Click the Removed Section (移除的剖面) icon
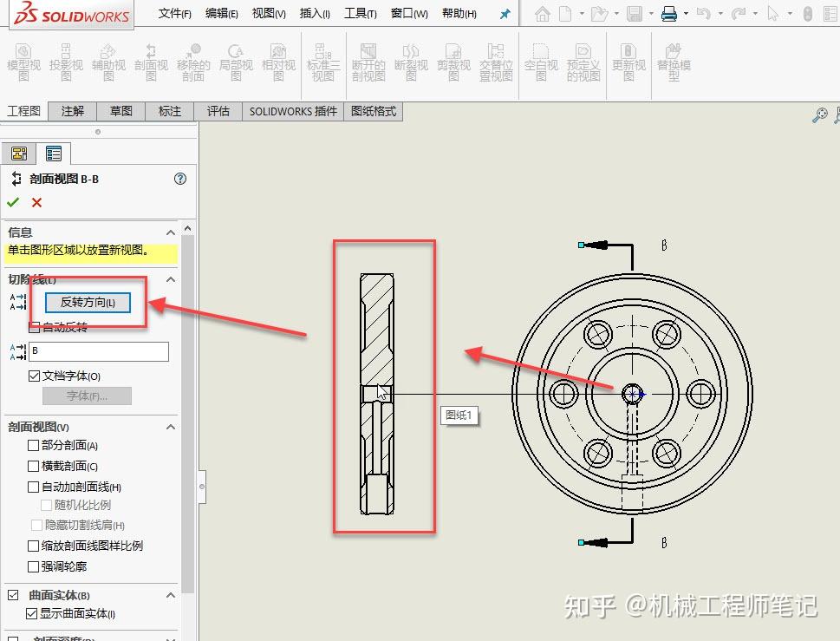The image size is (840, 641). point(193,62)
